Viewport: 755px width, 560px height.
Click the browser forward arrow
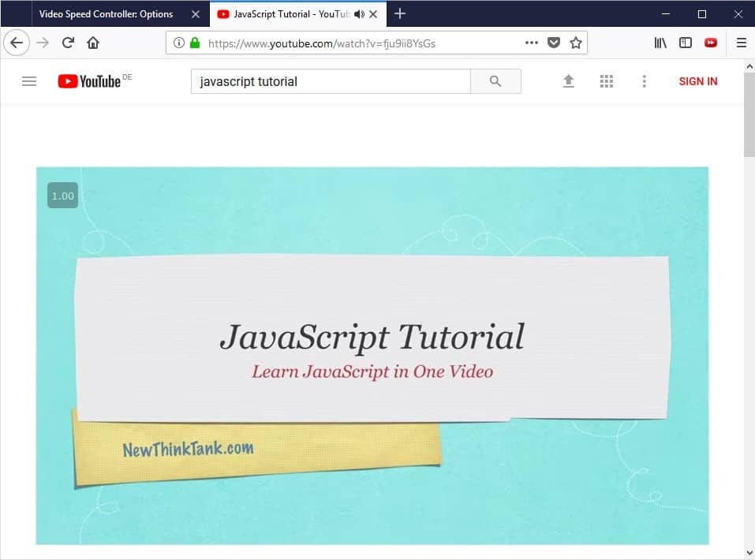point(43,43)
